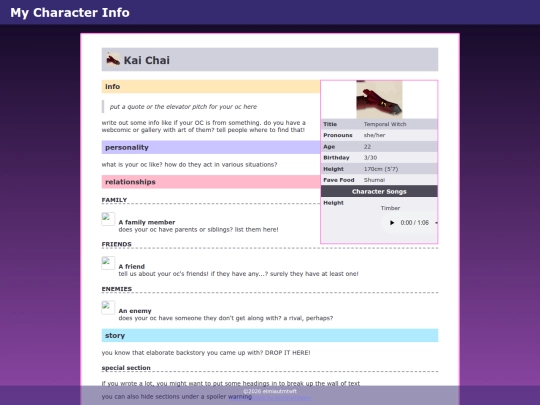540x405 pixels.
Task: Click the personality prompt about various situations
Action: pyautogui.click(x=189, y=165)
